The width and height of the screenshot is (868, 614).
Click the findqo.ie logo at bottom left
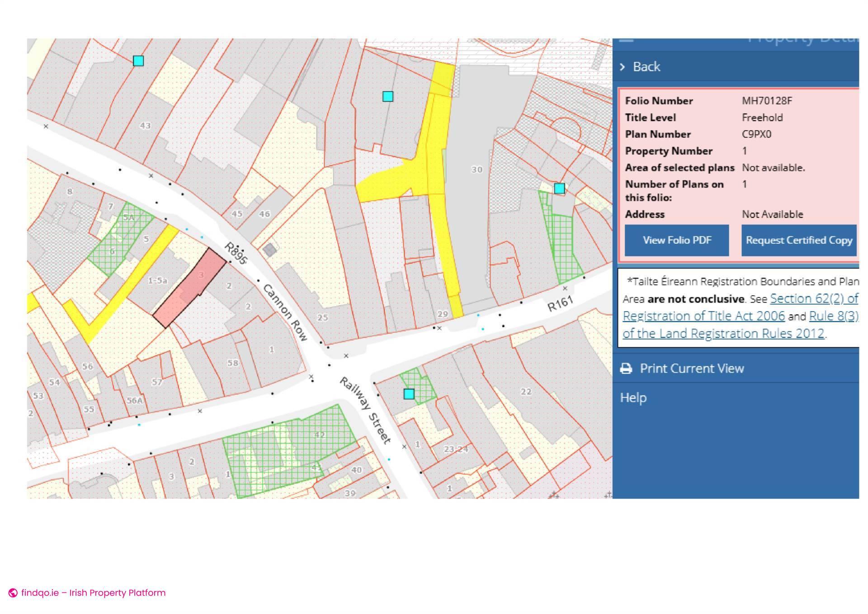14,593
